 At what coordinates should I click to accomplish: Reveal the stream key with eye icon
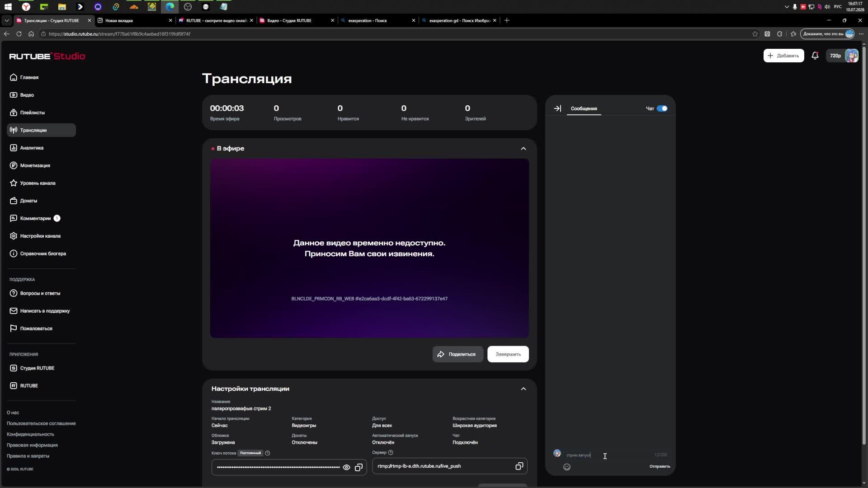point(346,468)
